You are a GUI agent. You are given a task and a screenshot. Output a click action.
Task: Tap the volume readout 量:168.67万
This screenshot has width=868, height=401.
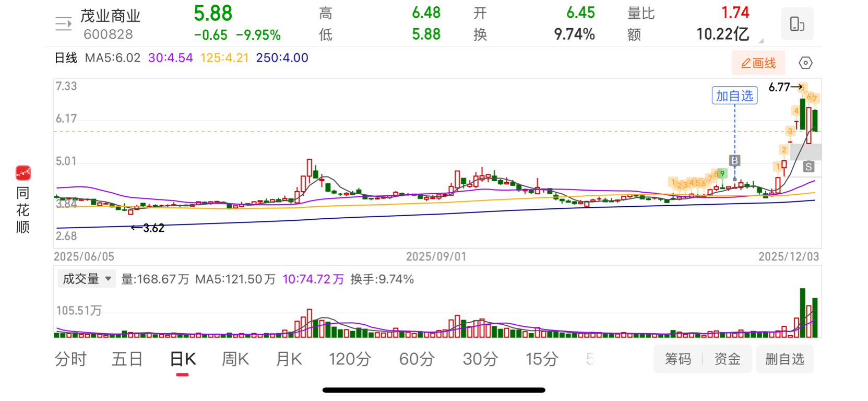tap(155, 279)
